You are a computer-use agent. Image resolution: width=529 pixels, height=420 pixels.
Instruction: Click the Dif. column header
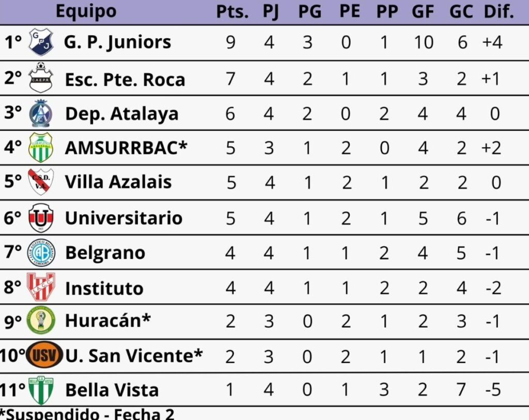point(498,11)
